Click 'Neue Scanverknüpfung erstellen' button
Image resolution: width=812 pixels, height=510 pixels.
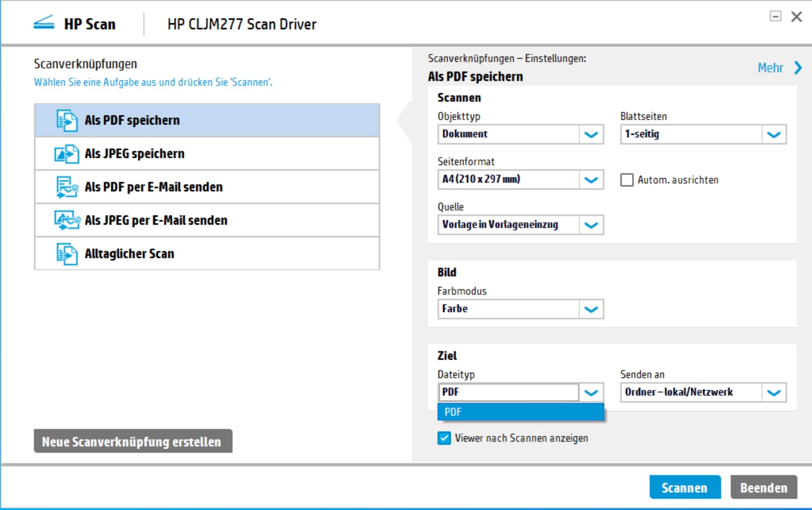132,442
